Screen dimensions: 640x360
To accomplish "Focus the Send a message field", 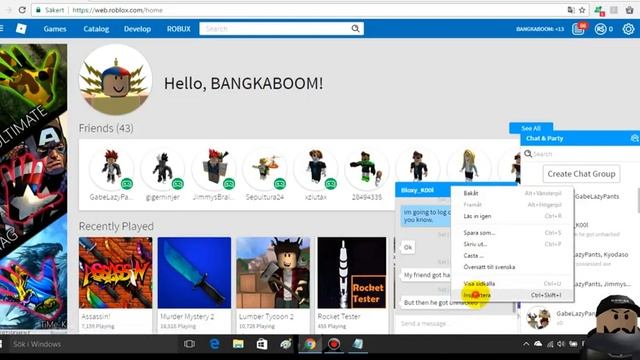I will point(455,323).
